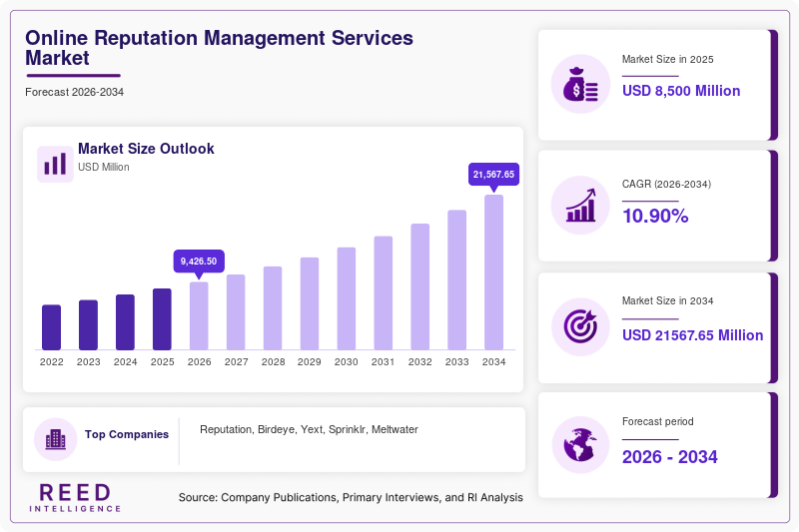Image resolution: width=799 pixels, height=532 pixels.
Task: Click the 'USD 8,500 Million' value
Action: click(681, 91)
